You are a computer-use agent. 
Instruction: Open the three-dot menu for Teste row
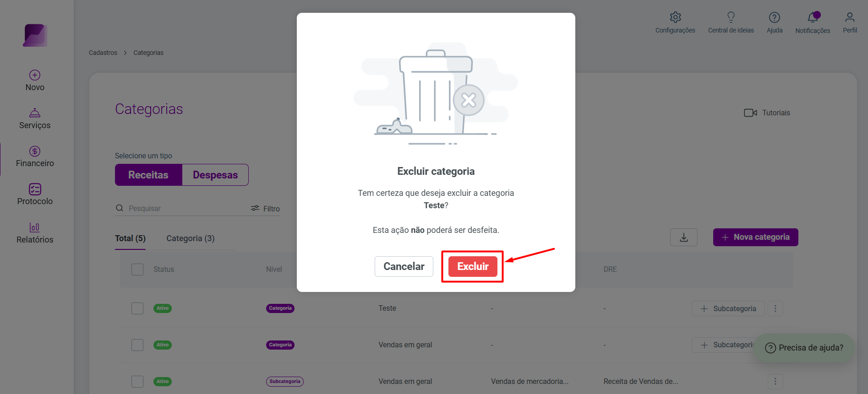tap(775, 308)
